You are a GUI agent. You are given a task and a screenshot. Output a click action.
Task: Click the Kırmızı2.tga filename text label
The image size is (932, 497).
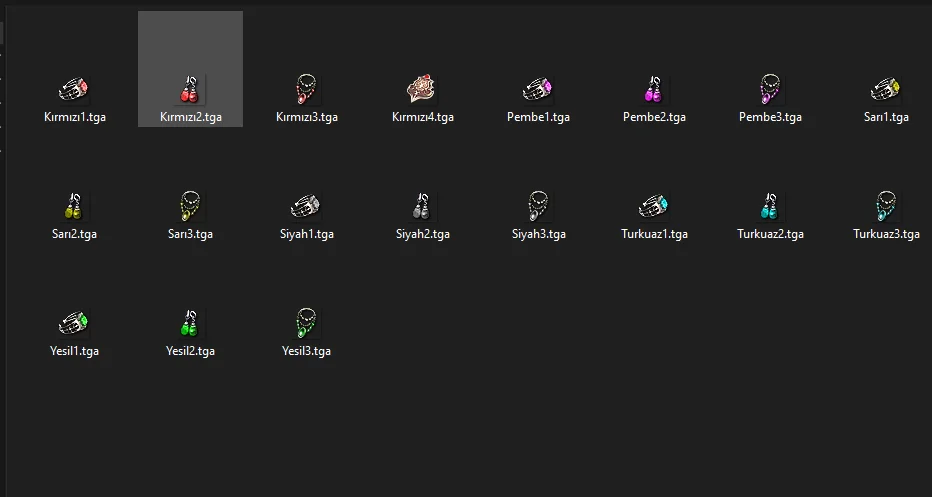[190, 118]
